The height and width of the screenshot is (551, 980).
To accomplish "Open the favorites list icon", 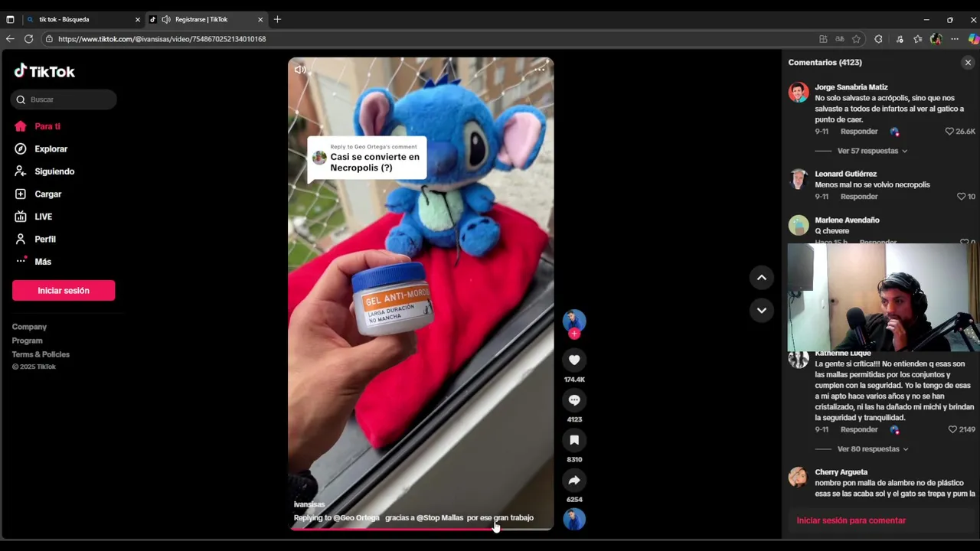I will pyautogui.click(x=917, y=39).
